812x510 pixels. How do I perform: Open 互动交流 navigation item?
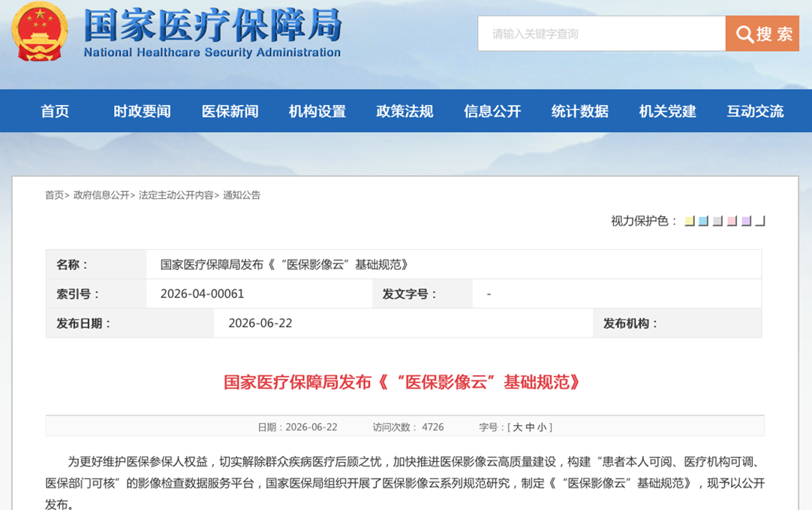[755, 111]
